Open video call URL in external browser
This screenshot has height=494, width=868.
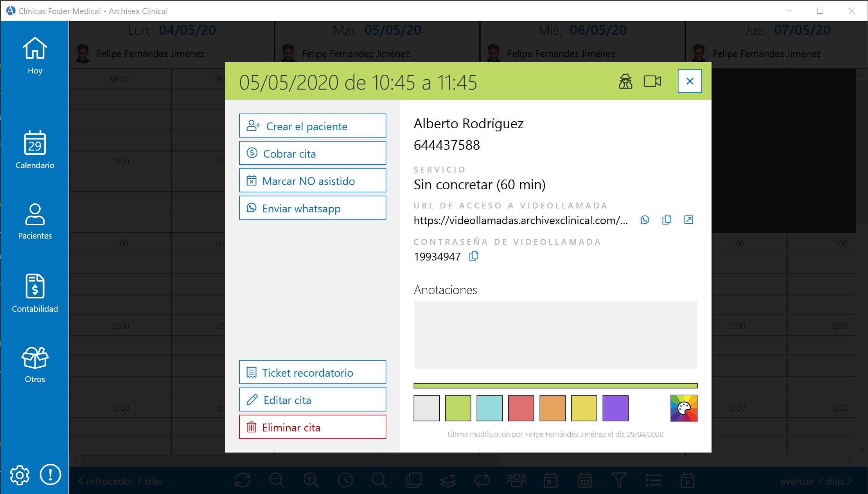[x=688, y=220]
